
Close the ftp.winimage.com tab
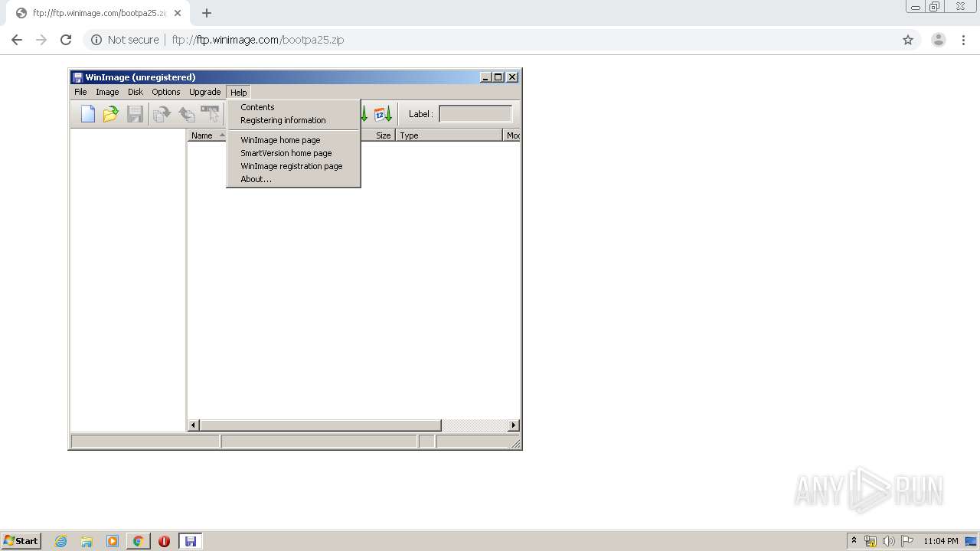[x=178, y=13]
